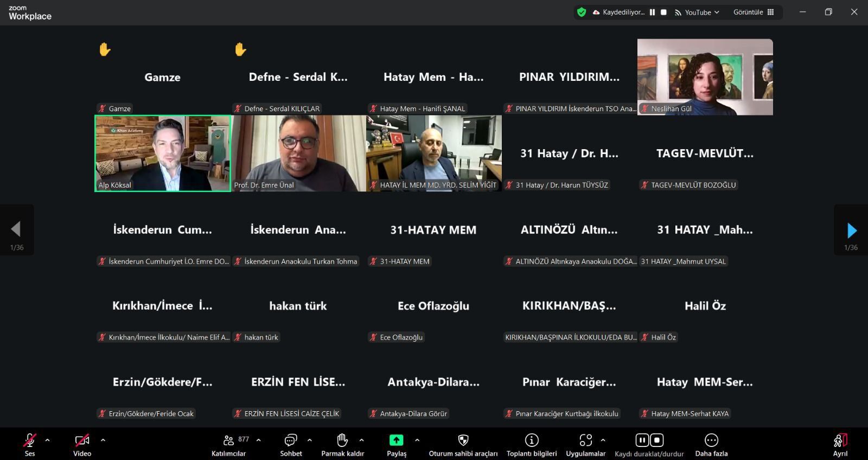Image resolution: width=868 pixels, height=460 pixels.
Task: Open Oturum sahibi araçları host tools
Action: pyautogui.click(x=463, y=444)
